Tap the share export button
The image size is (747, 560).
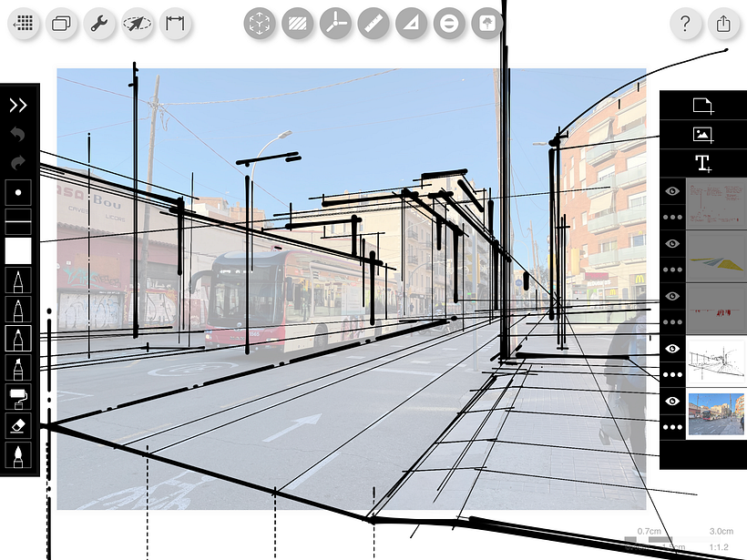[x=723, y=23]
